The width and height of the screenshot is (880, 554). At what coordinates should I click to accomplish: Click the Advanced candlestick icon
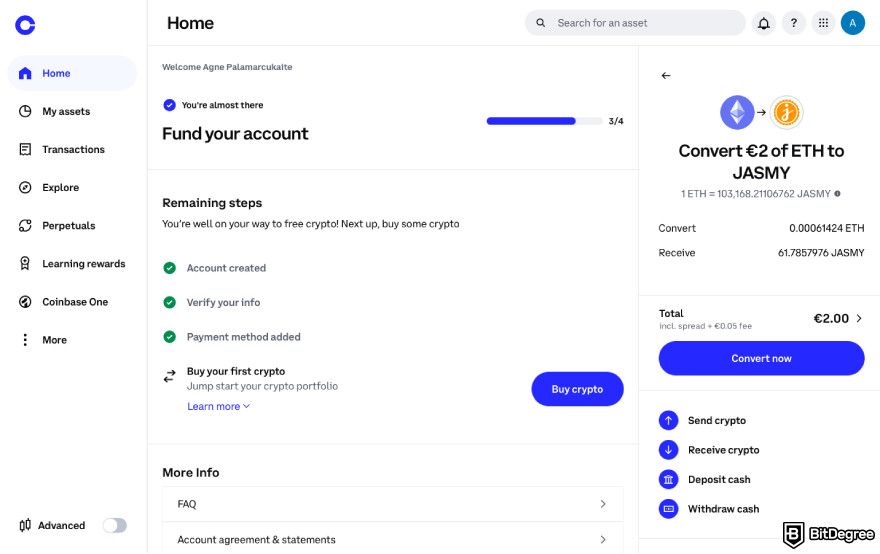[25, 525]
